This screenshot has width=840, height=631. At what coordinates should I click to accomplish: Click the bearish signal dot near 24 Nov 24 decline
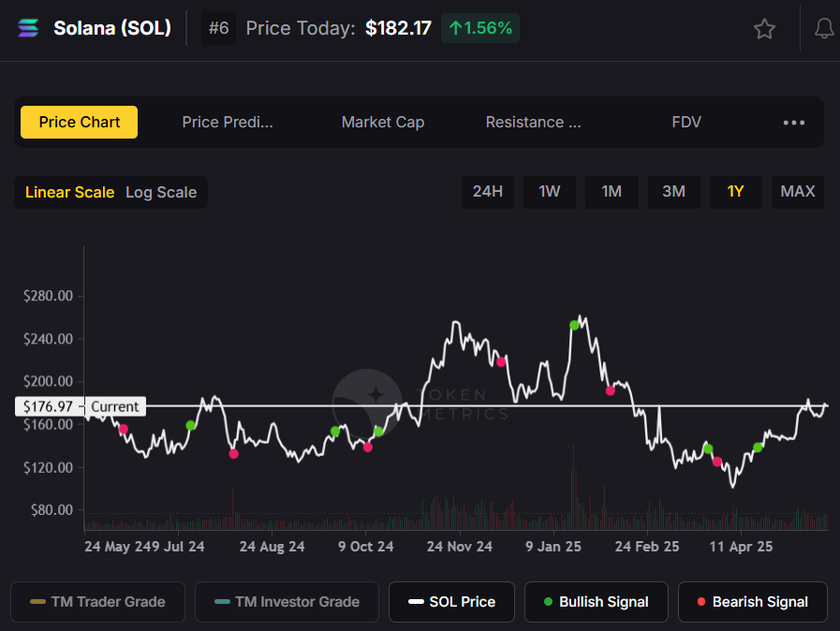pos(501,362)
